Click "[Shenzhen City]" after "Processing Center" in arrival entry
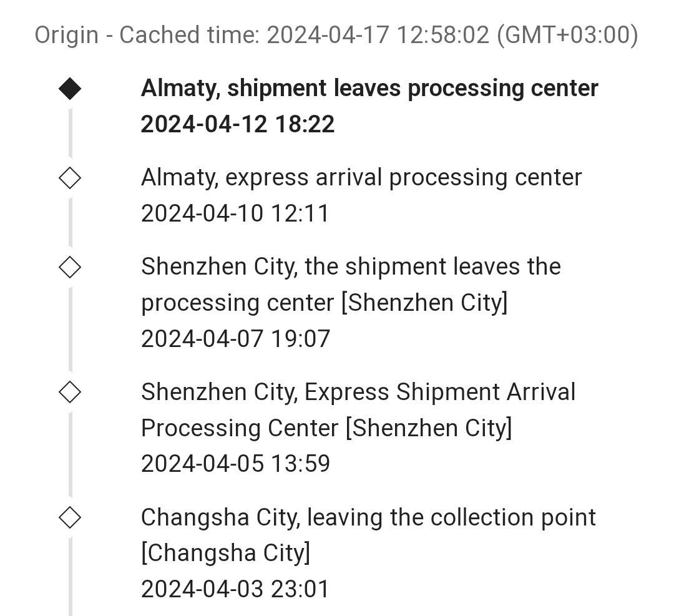 (x=428, y=428)
